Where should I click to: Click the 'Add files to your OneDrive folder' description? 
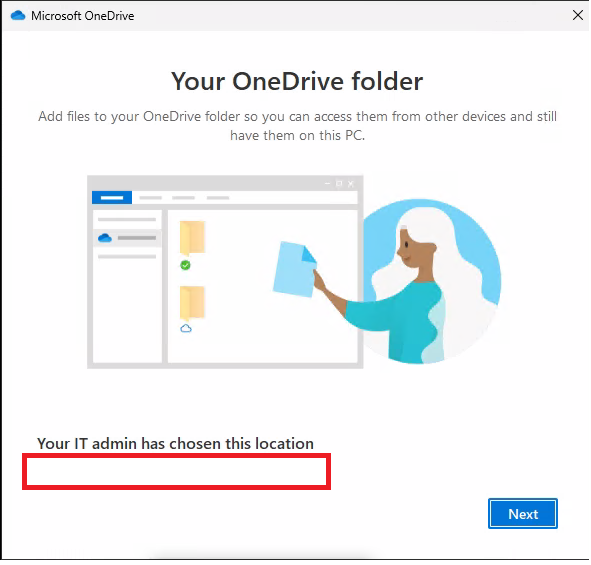[297, 126]
